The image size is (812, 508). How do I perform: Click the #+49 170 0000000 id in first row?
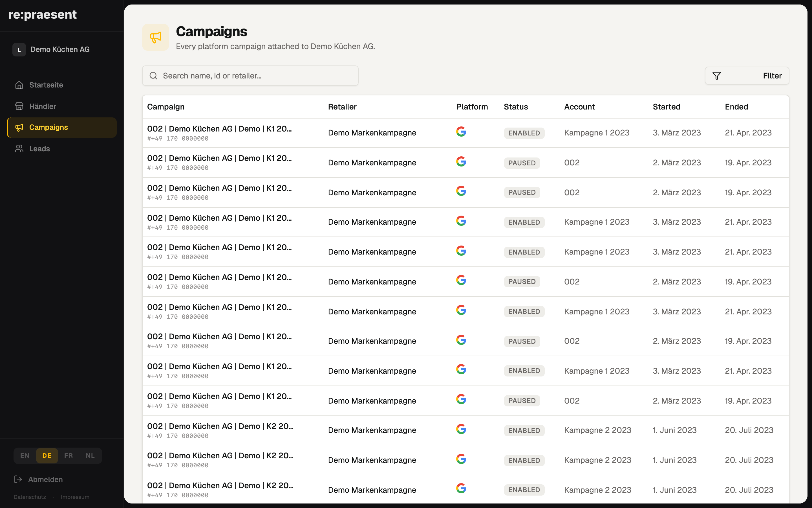tap(178, 138)
